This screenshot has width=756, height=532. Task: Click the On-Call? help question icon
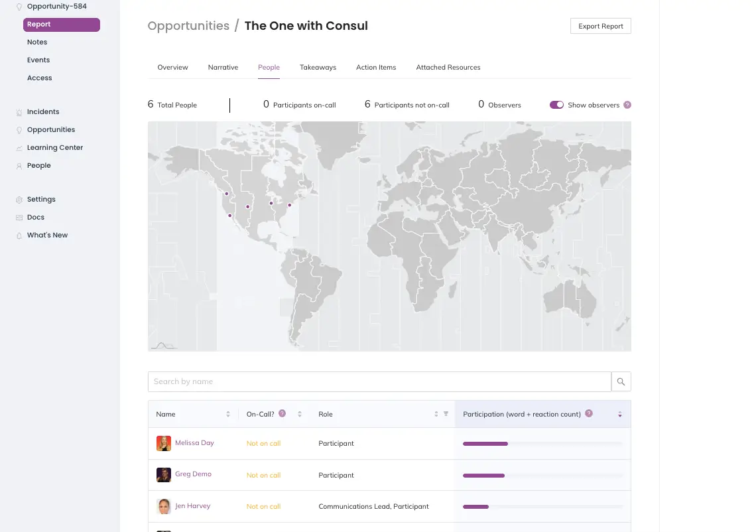282,413
